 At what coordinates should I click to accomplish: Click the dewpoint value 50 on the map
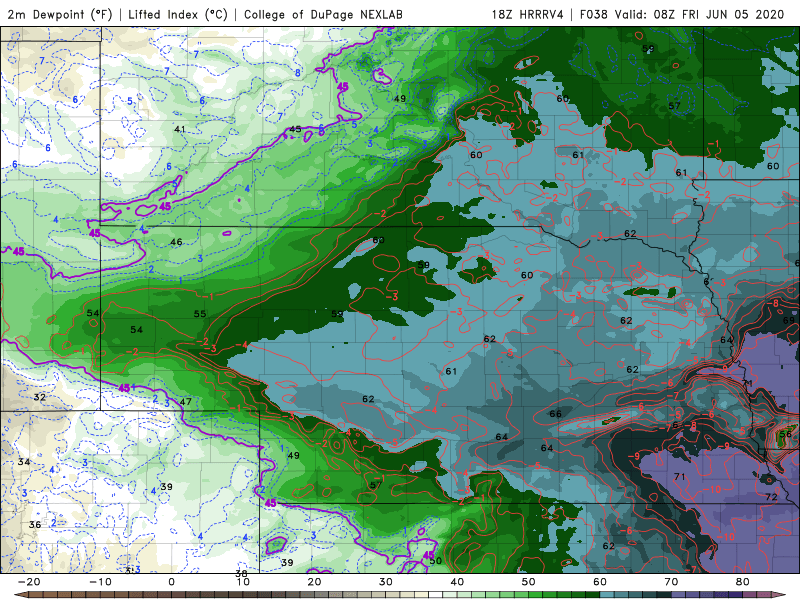(435, 561)
